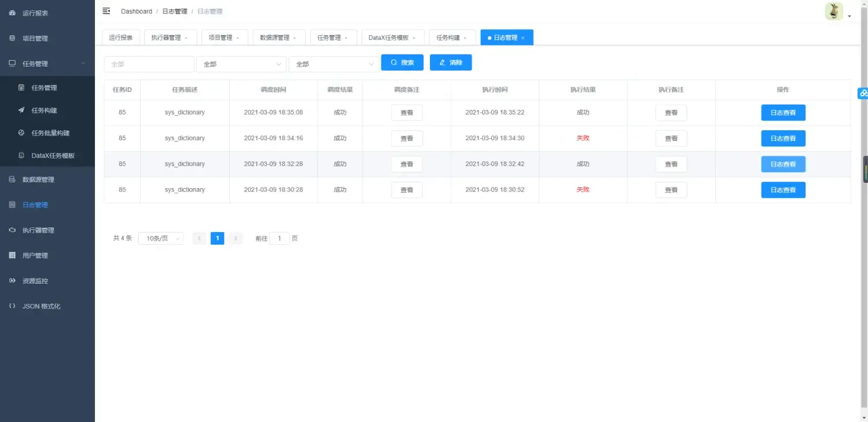Click the 清除 clear button
This screenshot has height=422, width=868.
[450, 62]
